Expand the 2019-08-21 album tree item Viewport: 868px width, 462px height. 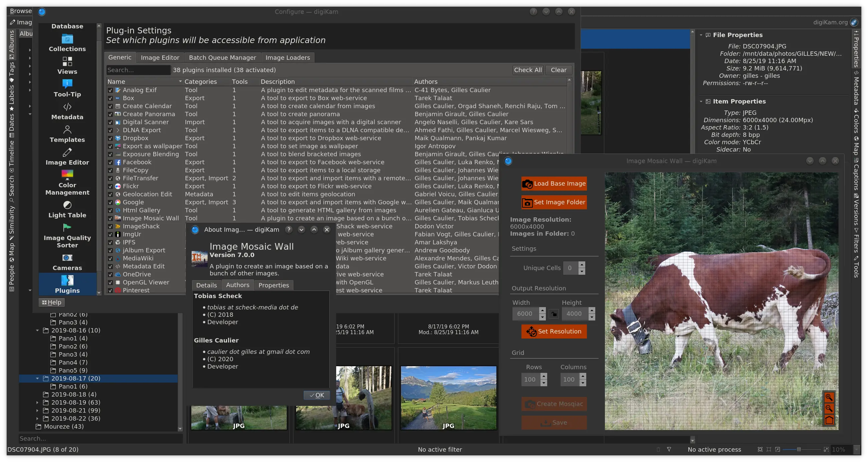pyautogui.click(x=37, y=411)
